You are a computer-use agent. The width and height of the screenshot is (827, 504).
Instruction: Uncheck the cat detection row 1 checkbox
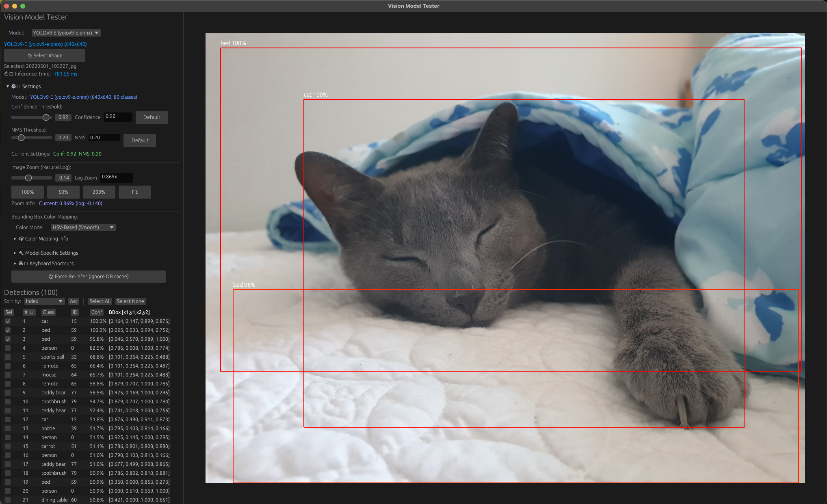pos(8,321)
